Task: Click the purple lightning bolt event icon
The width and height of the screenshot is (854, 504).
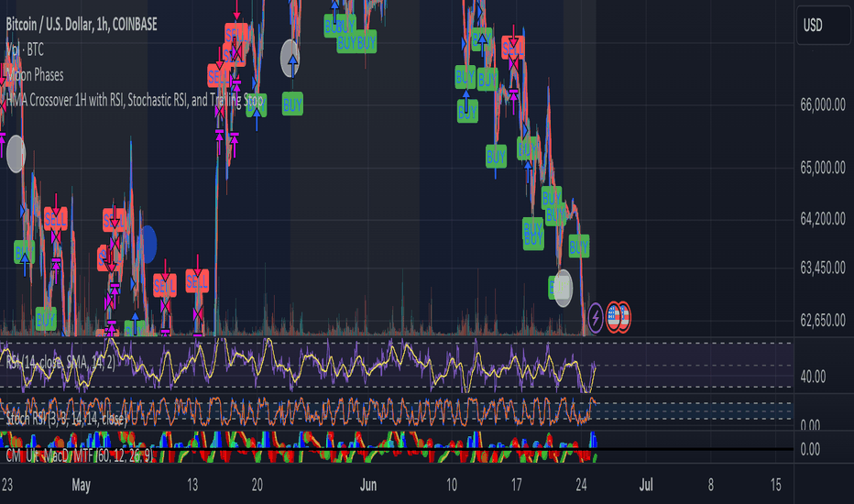Action: [596, 317]
